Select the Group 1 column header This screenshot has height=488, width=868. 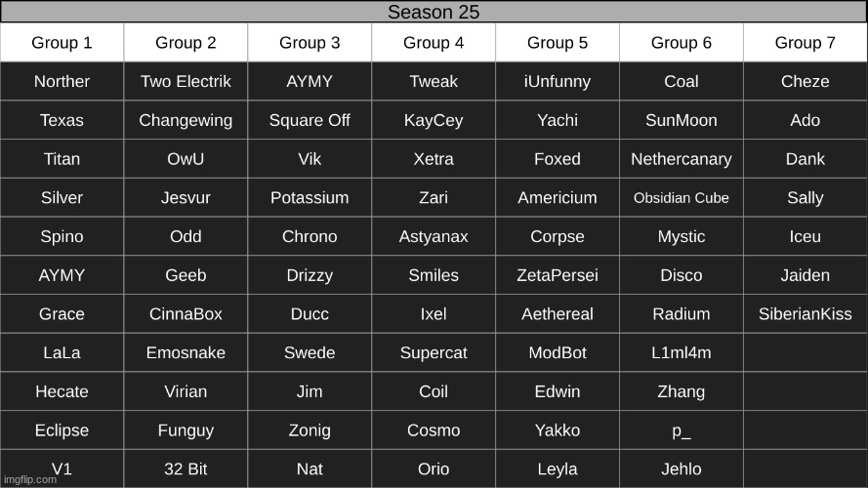pyautogui.click(x=62, y=43)
